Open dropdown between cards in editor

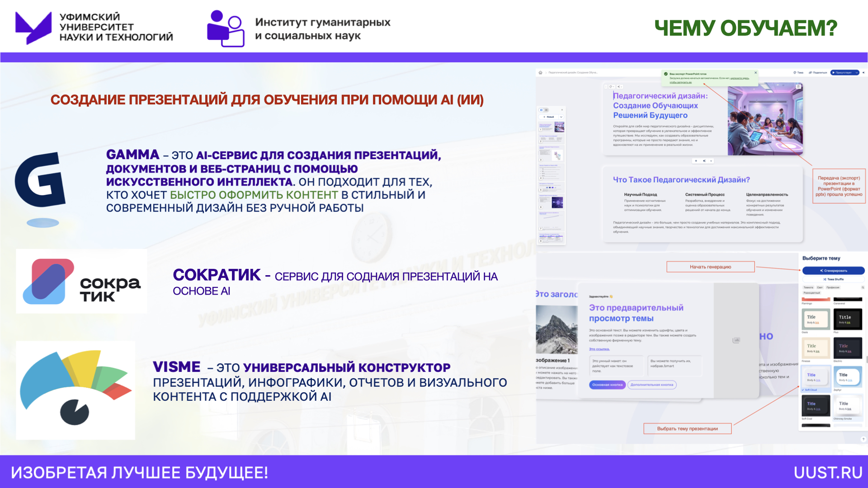(x=711, y=161)
